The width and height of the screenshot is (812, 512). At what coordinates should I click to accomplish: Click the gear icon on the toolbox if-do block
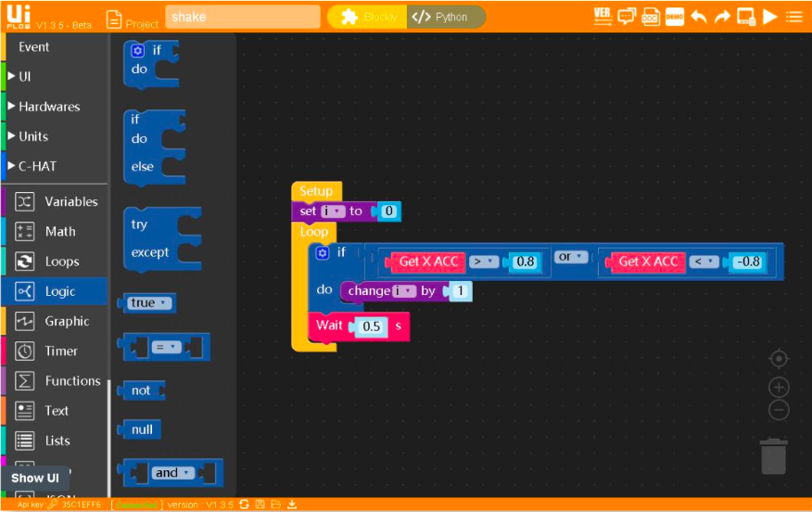pos(137,51)
